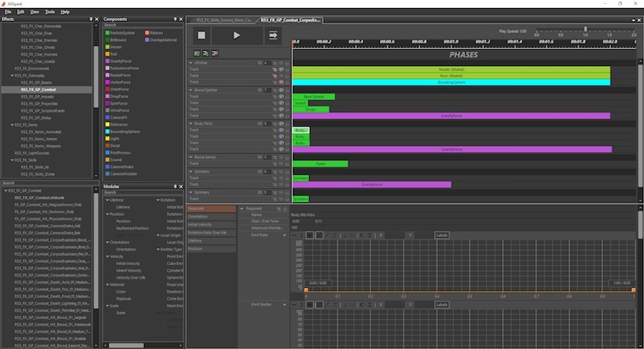Viewport: 644px width, 349px height.
Task: Select the RadialForce component
Action: tap(118, 75)
